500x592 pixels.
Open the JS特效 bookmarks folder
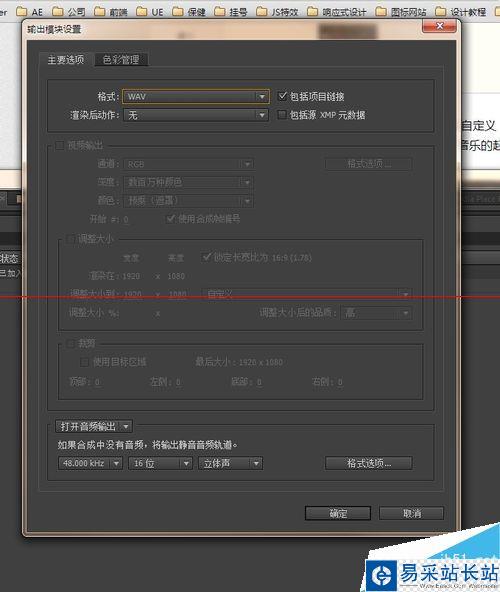coord(277,12)
